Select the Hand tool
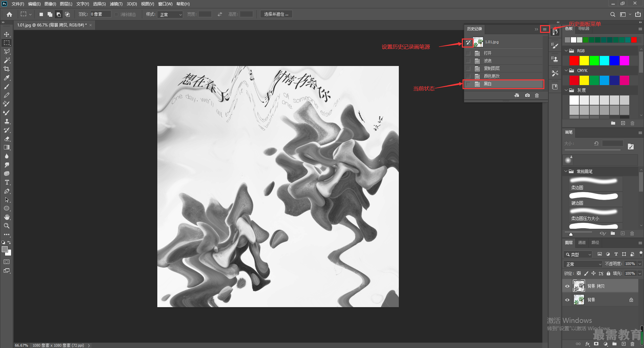Viewport: 644px width, 348px height. [x=7, y=217]
